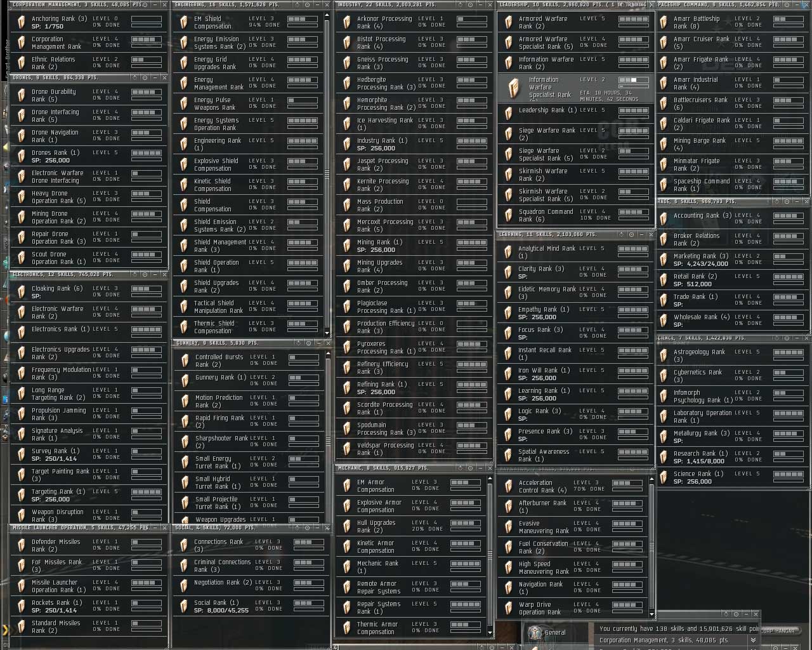
Task: Open the General tab of the character sheet
Action: pos(547,632)
